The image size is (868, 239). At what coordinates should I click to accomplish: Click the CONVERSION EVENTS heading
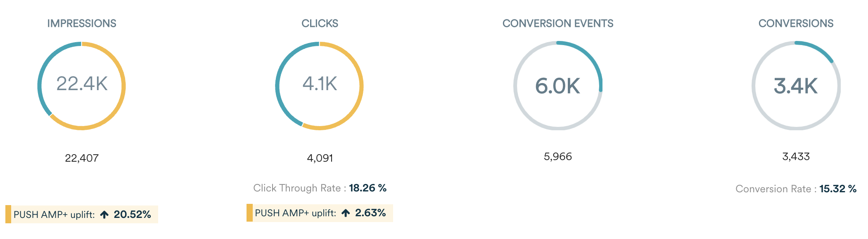pos(558,24)
